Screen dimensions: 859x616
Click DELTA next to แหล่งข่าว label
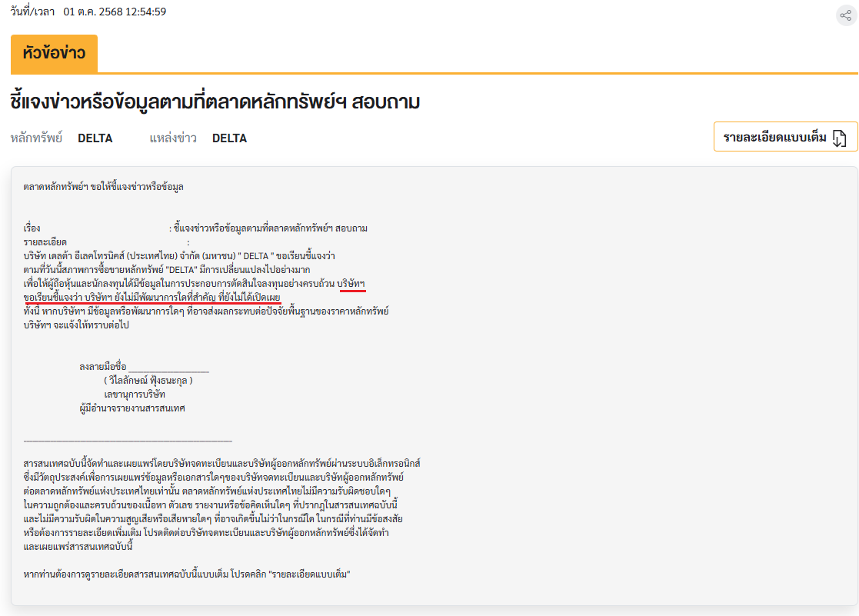pos(229,138)
